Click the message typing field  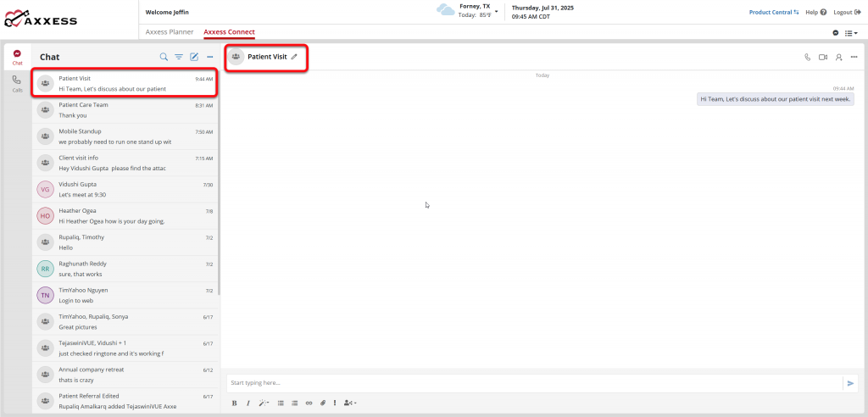click(534, 383)
